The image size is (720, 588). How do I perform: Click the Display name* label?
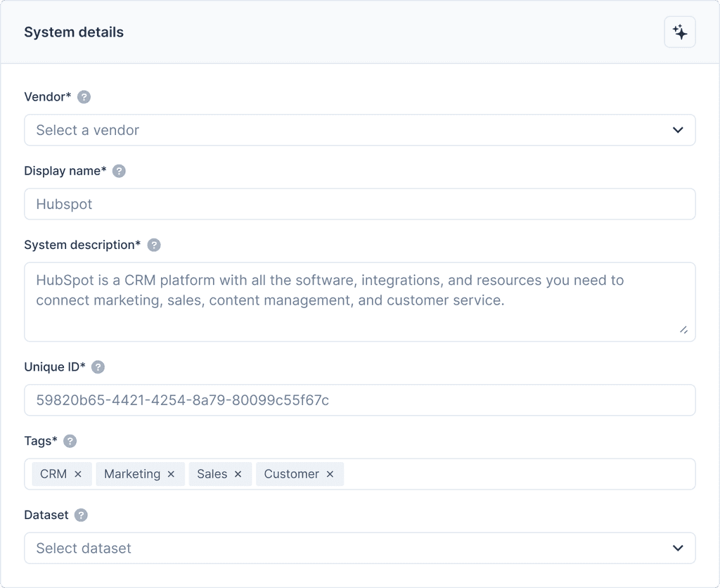point(65,171)
